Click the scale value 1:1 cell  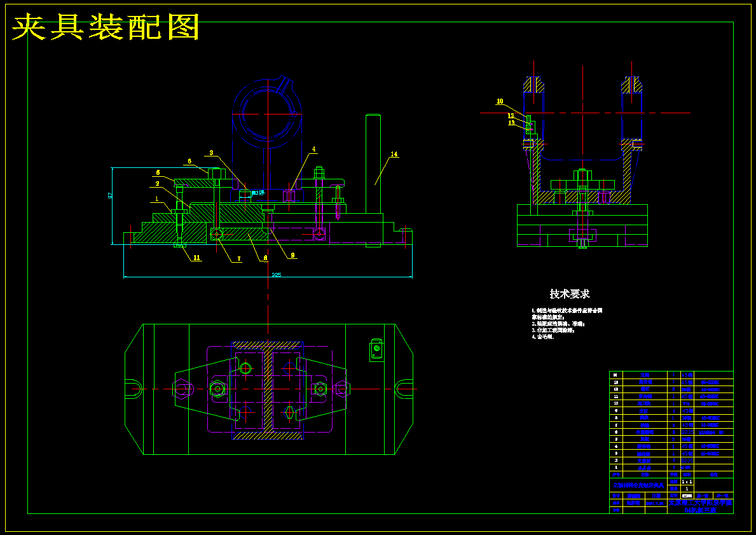[687, 482]
